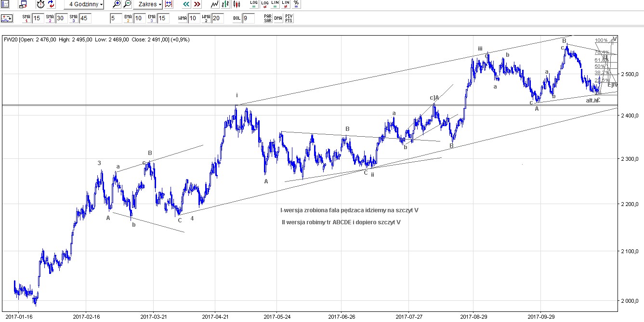This screenshot has height=322, width=644.
Task: Edit SMA 3 period field showing 45
Action: (x=85, y=18)
